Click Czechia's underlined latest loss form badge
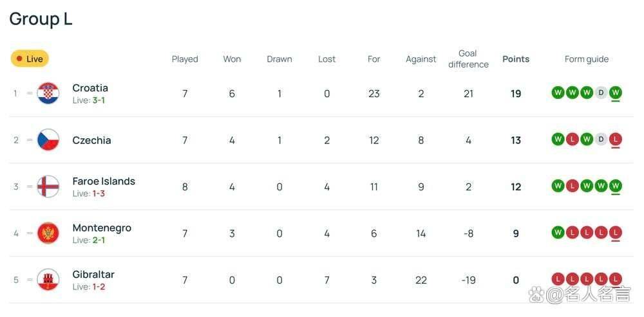Viewport: 644px width, 317px height. tap(616, 140)
